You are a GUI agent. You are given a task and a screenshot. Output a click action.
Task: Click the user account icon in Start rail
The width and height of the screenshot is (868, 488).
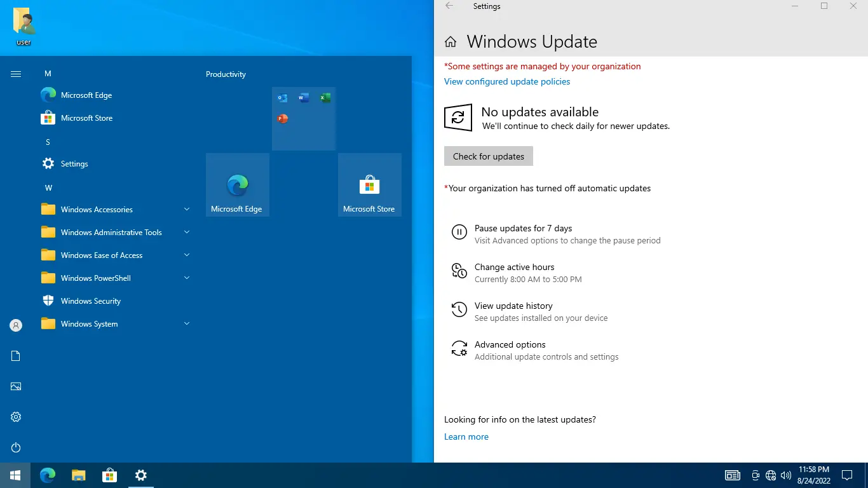pyautogui.click(x=16, y=325)
